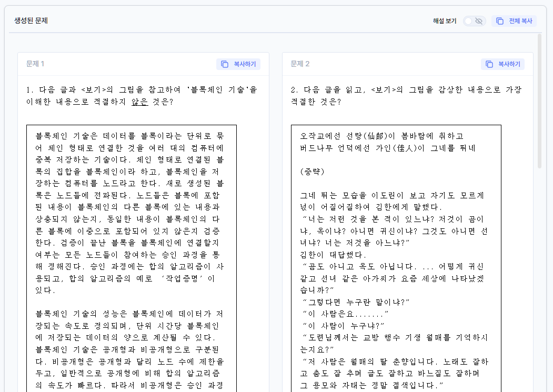This screenshot has height=392, width=553.
Task: Click the crossed-out eye icon
Action: [479, 21]
